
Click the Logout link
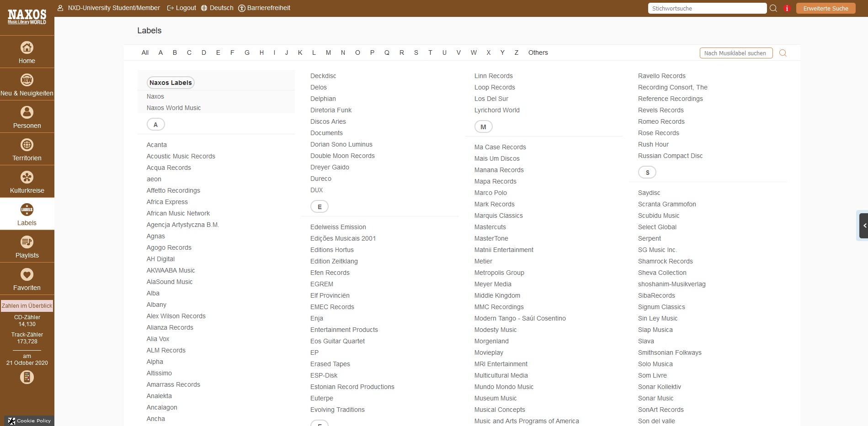pos(181,8)
